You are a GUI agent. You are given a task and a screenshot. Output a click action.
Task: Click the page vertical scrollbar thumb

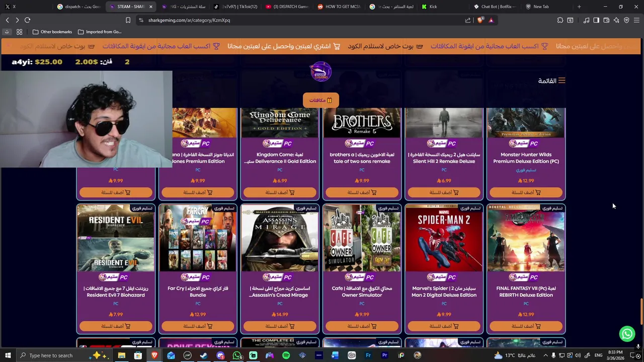tap(640, 312)
